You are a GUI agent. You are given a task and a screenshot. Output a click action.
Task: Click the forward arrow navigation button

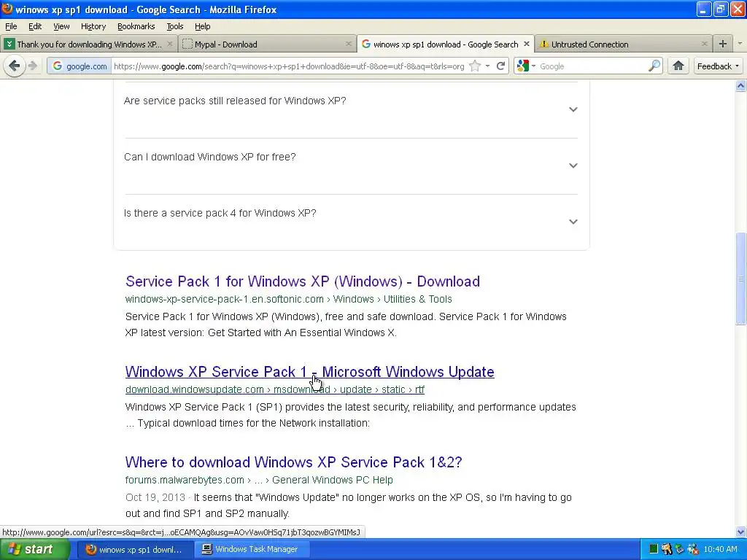[33, 66]
